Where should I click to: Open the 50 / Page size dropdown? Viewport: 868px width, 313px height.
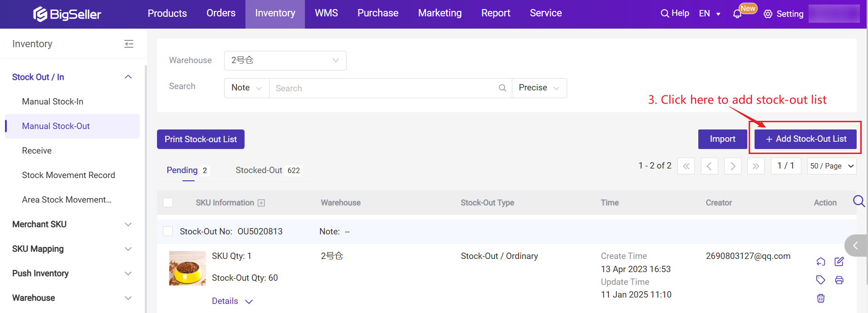coord(832,166)
